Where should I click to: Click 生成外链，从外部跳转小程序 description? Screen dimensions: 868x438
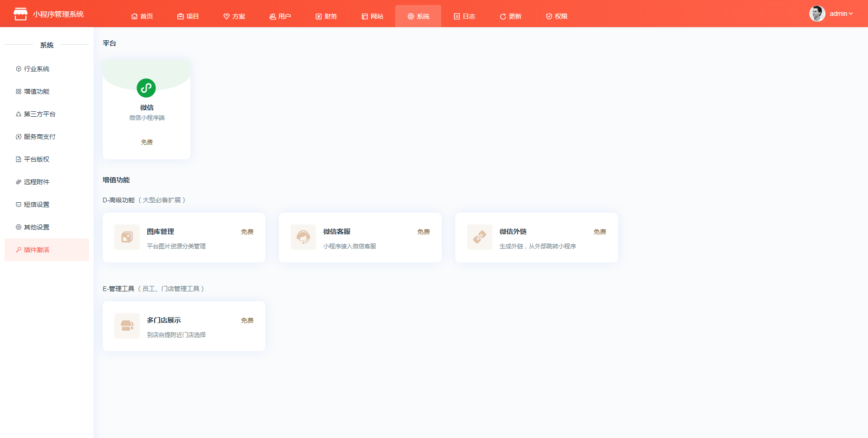click(x=538, y=246)
